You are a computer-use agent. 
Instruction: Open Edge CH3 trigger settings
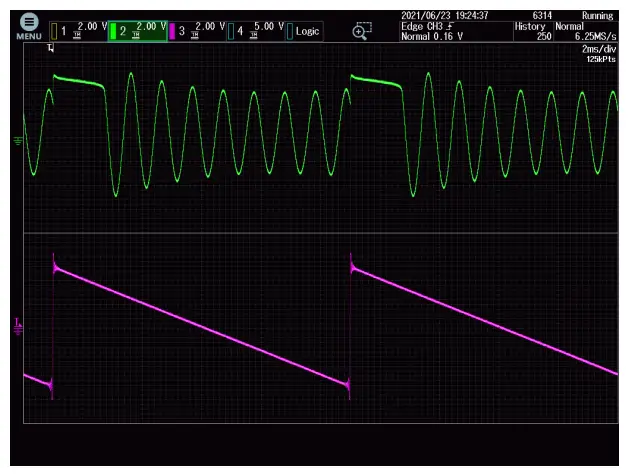(x=456, y=31)
